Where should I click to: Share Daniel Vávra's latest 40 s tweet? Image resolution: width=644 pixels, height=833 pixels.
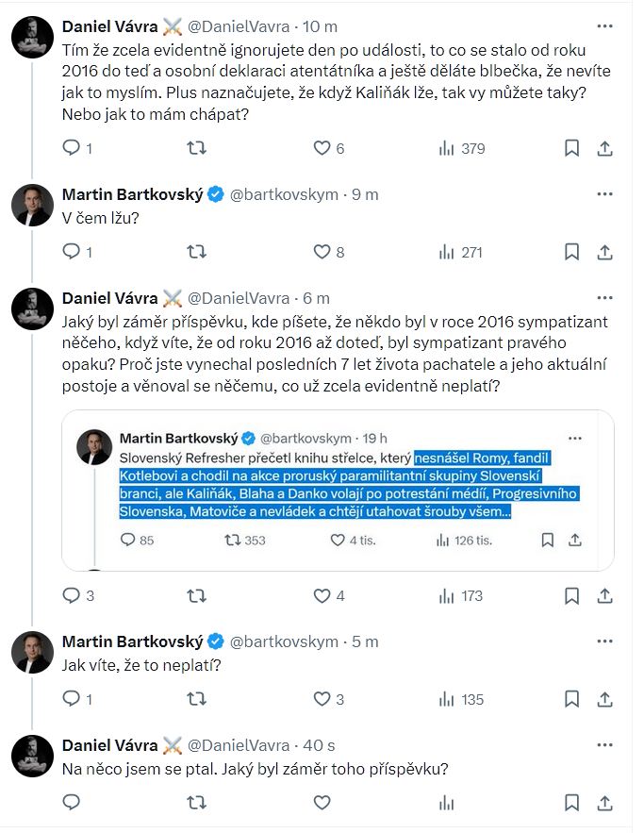[x=605, y=803]
